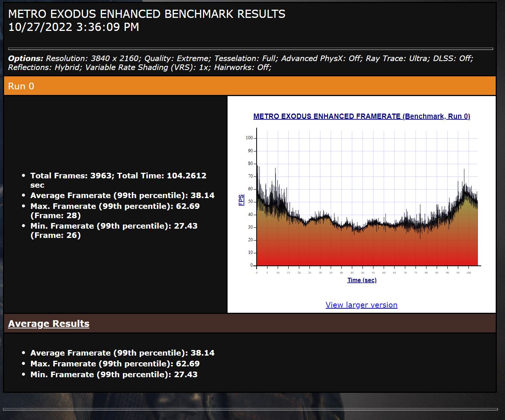Click the 50 tick on time axis

point(362,273)
